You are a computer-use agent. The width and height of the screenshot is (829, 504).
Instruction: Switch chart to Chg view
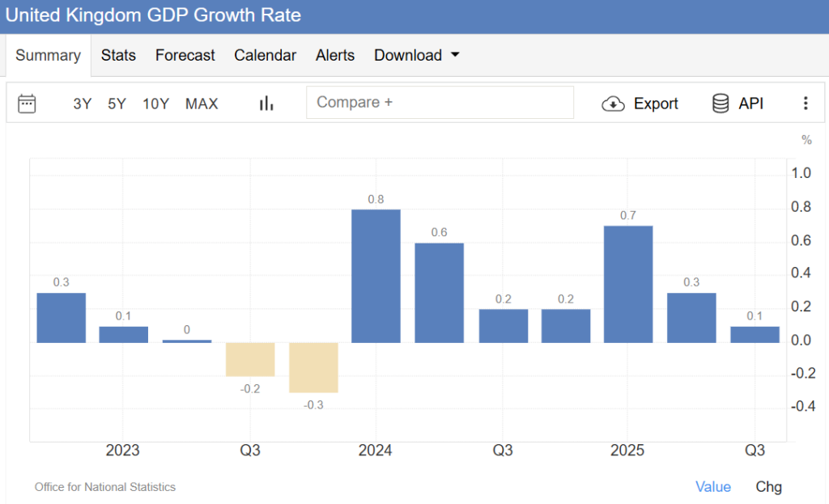click(x=769, y=486)
